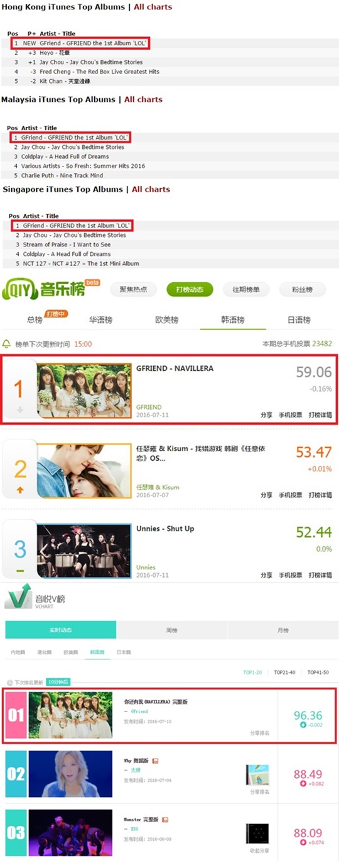Open the Hong Kong All charts link

tap(153, 7)
